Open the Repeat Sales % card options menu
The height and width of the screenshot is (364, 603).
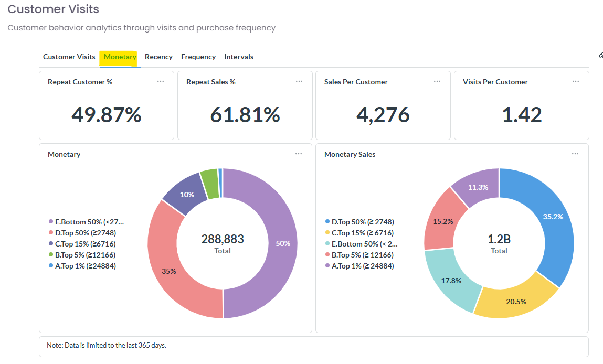point(299,81)
